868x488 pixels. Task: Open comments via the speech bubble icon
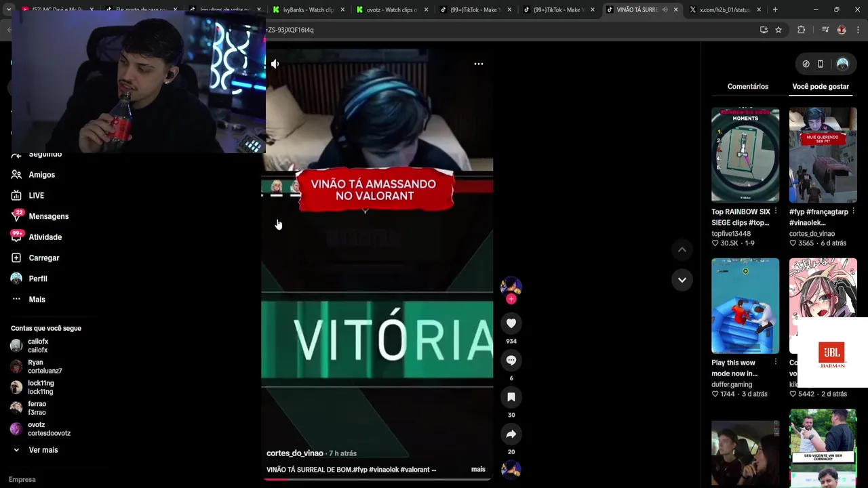point(511,360)
